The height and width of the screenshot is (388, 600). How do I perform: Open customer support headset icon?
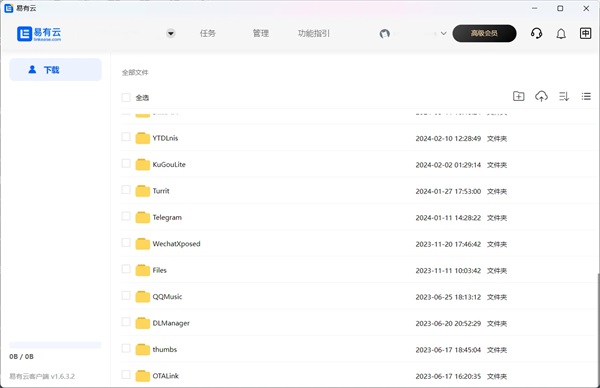point(536,33)
